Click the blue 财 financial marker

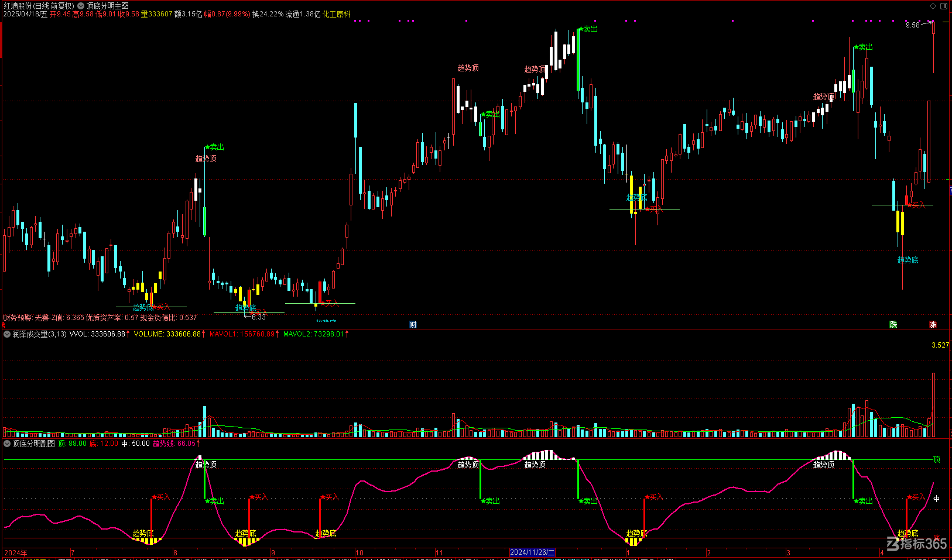(413, 325)
